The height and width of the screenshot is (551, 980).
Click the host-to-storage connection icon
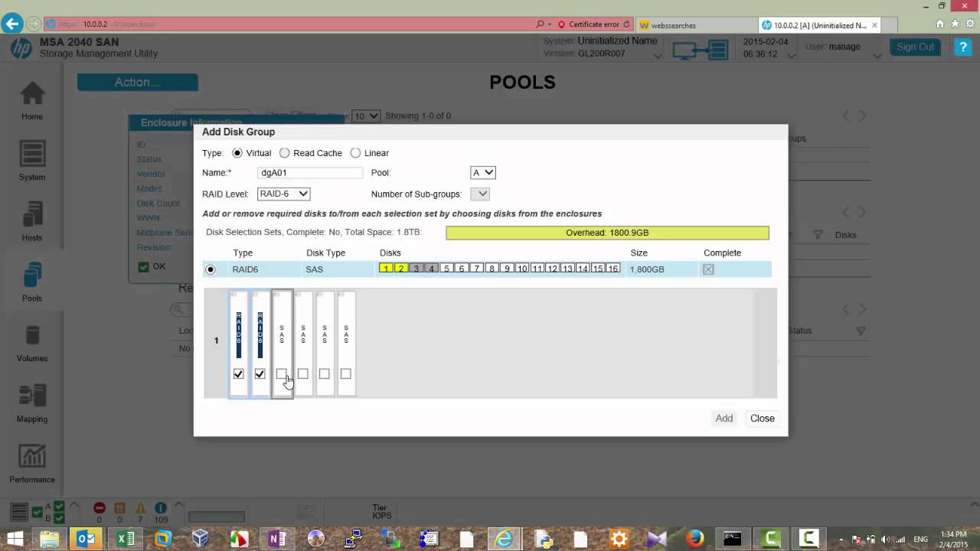(700, 50)
